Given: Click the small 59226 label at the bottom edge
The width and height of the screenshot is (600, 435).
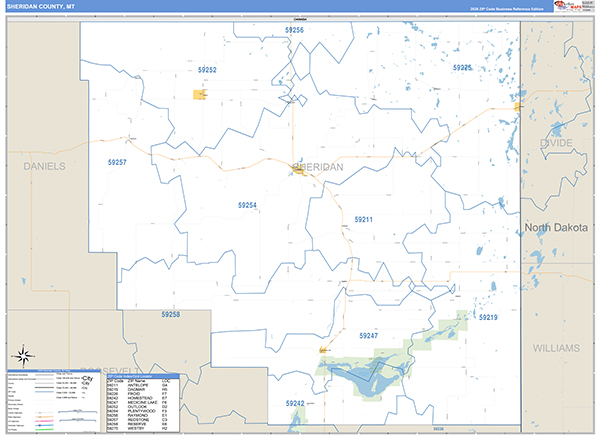Looking at the screenshot, I should tap(439, 429).
